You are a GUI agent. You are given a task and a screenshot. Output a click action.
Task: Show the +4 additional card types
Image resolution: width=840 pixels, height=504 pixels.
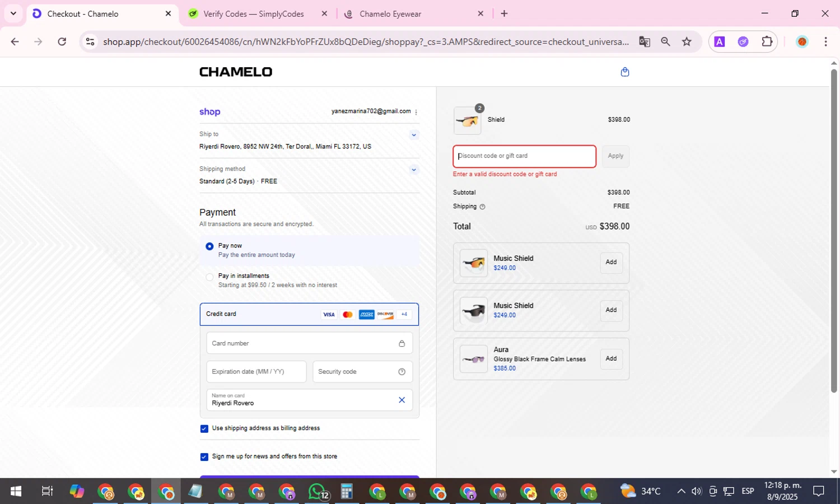404,315
